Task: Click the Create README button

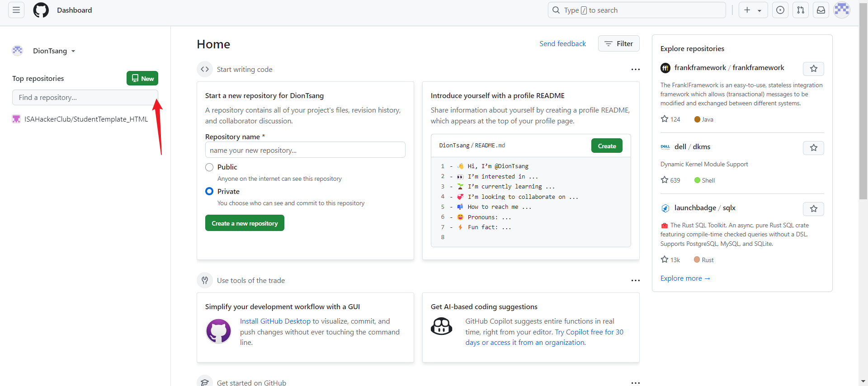Action: click(607, 146)
